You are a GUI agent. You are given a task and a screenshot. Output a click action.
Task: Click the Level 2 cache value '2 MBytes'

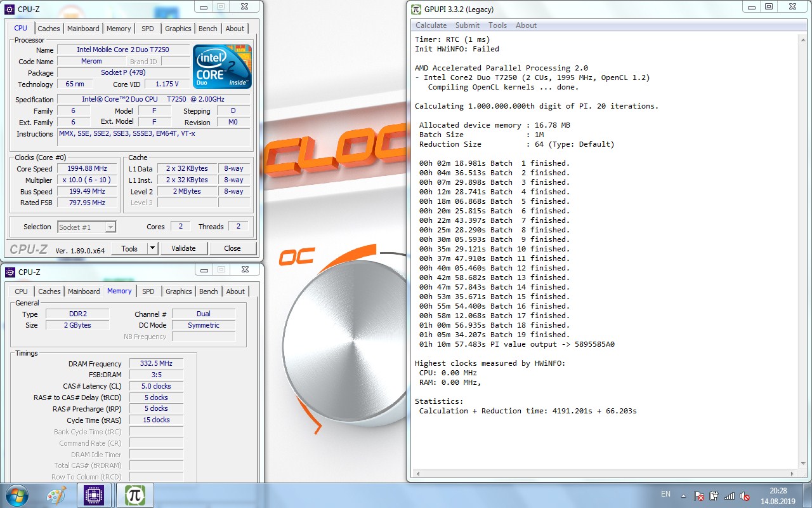coord(187,192)
